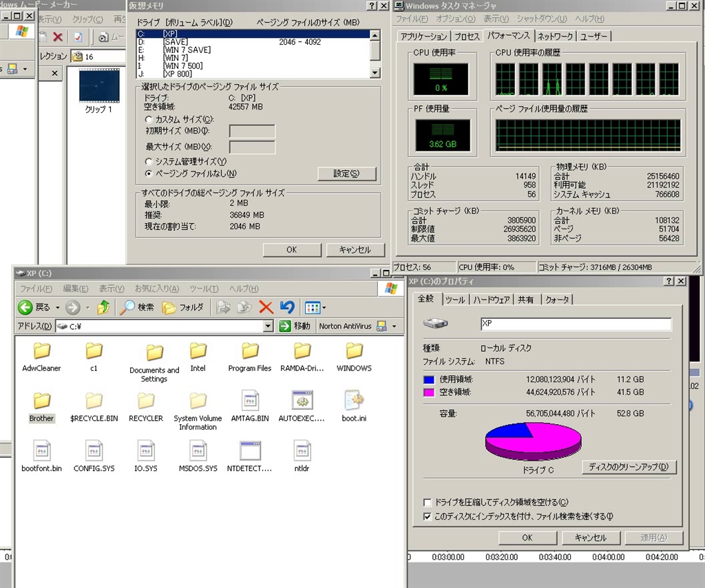Choose the System managed size radio button

[x=149, y=161]
